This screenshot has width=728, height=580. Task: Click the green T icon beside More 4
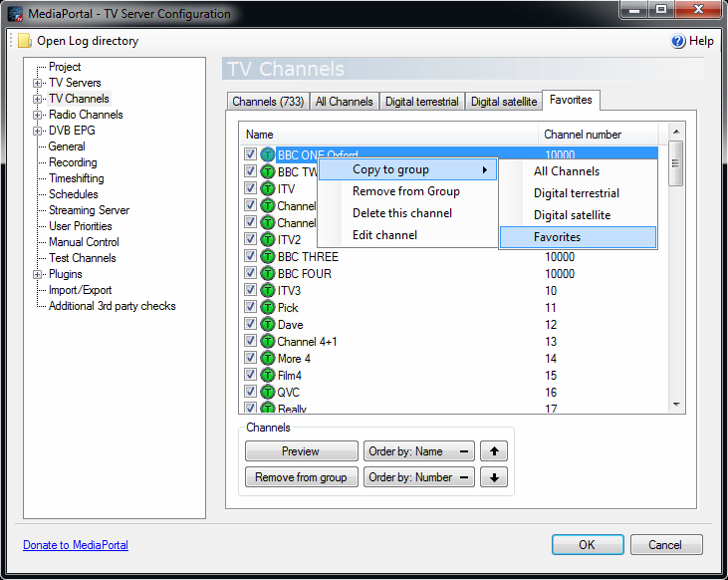268,358
